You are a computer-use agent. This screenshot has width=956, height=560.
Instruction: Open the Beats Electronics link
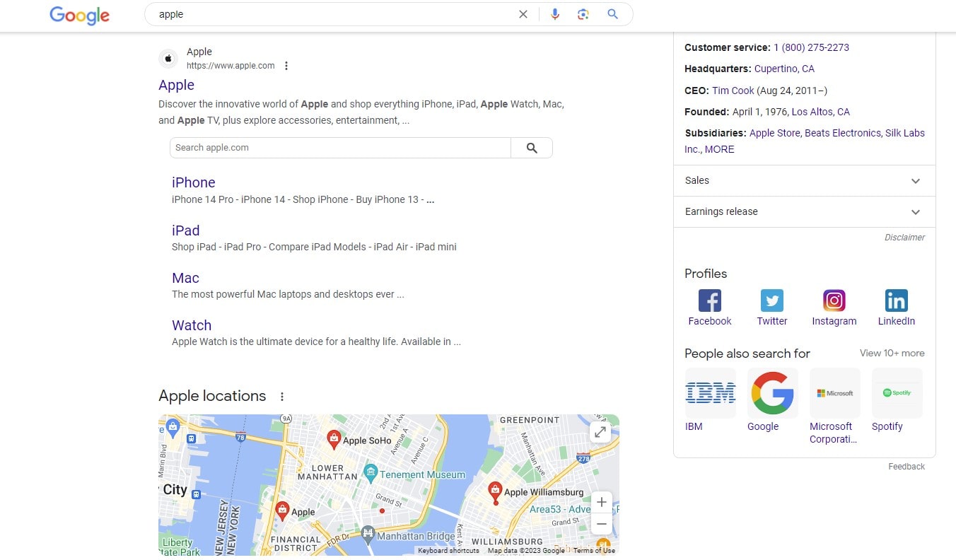point(843,133)
